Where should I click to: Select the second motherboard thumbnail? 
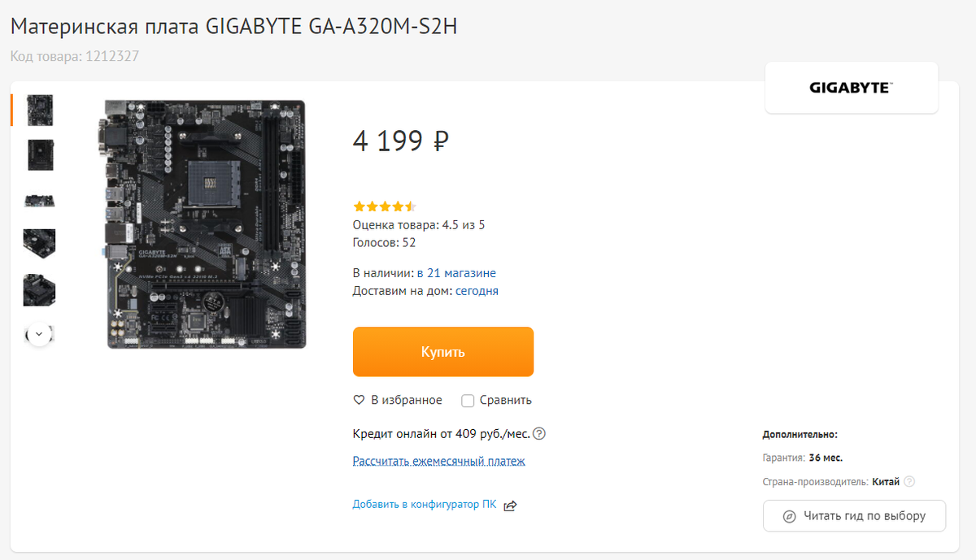40,154
